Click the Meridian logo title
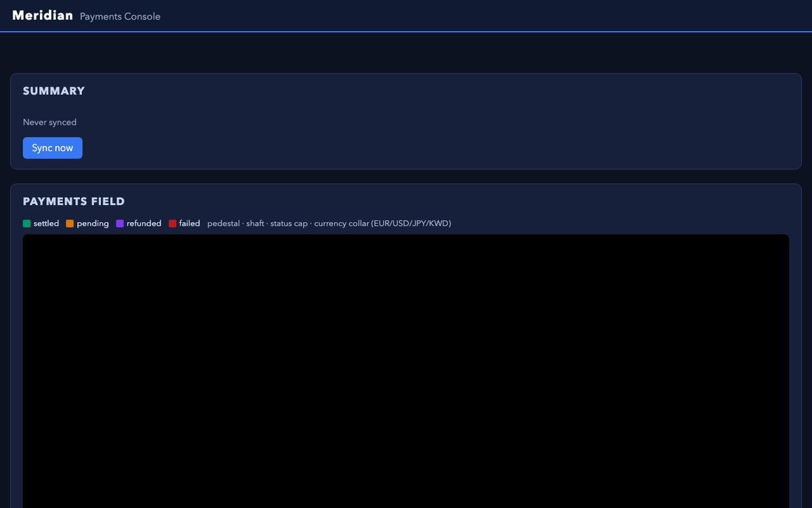Image resolution: width=812 pixels, height=508 pixels. point(43,15)
